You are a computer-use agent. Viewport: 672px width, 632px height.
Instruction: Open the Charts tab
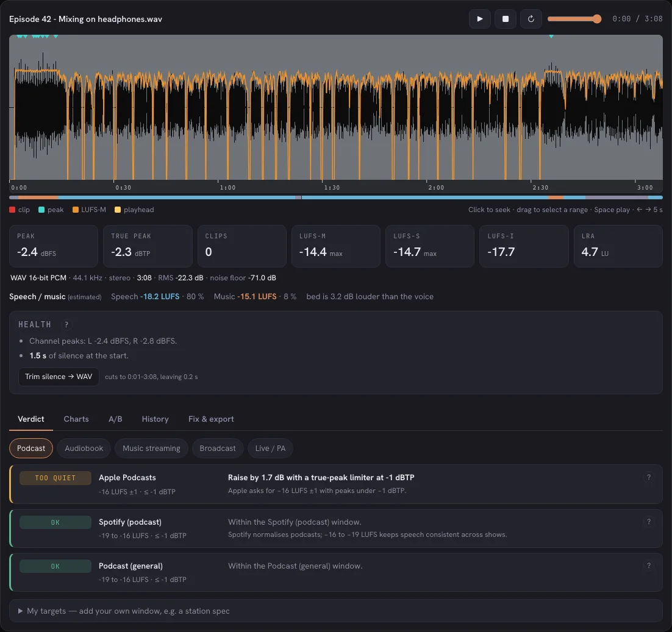76,419
